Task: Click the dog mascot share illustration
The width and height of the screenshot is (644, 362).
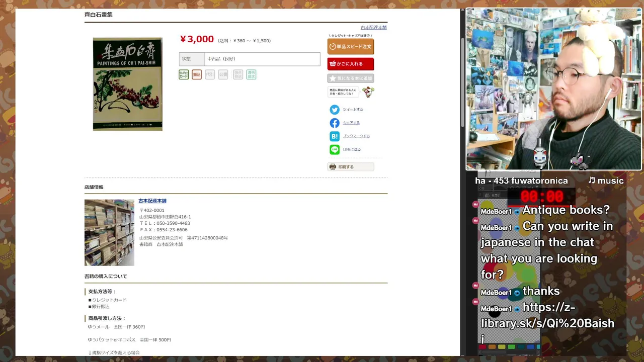Action: 368,92
